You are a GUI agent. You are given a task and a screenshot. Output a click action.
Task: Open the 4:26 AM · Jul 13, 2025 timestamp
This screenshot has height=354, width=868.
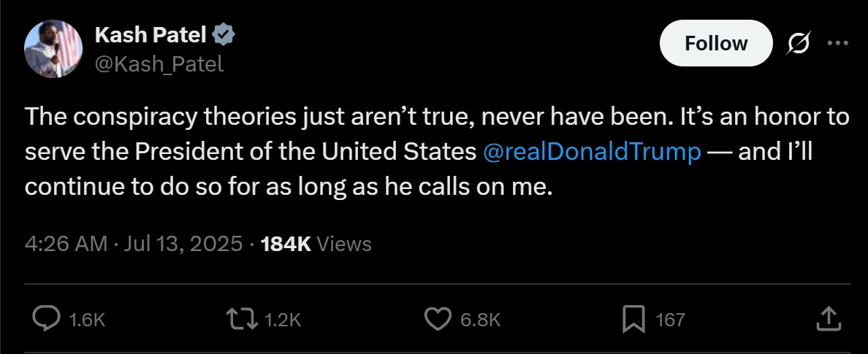pos(134,244)
